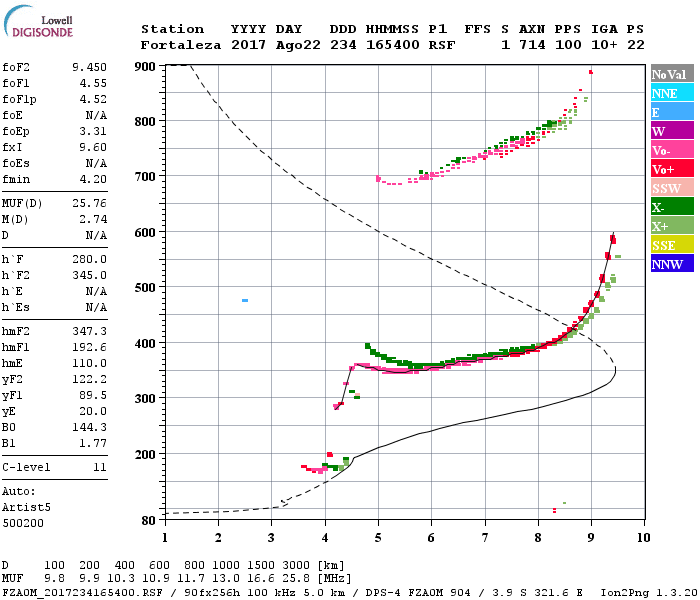Select the MUF(D) value 25.76
The image size is (700, 600).
89,203
